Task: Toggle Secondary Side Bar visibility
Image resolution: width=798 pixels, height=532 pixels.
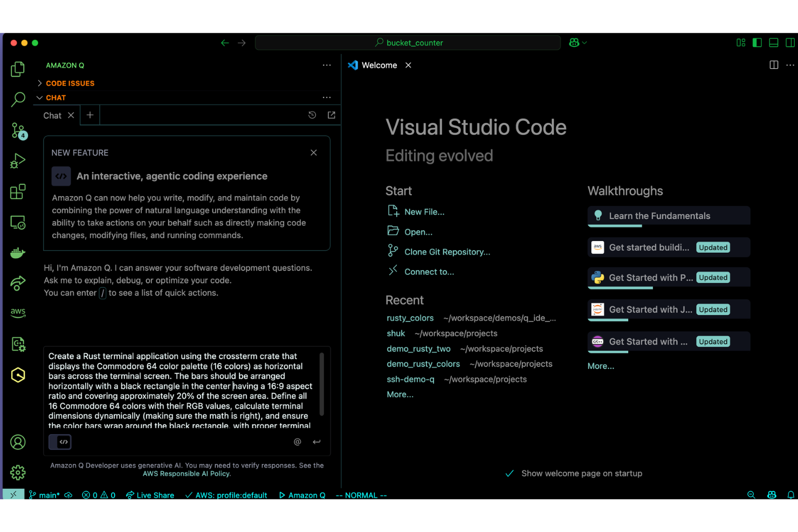Action: [x=790, y=43]
